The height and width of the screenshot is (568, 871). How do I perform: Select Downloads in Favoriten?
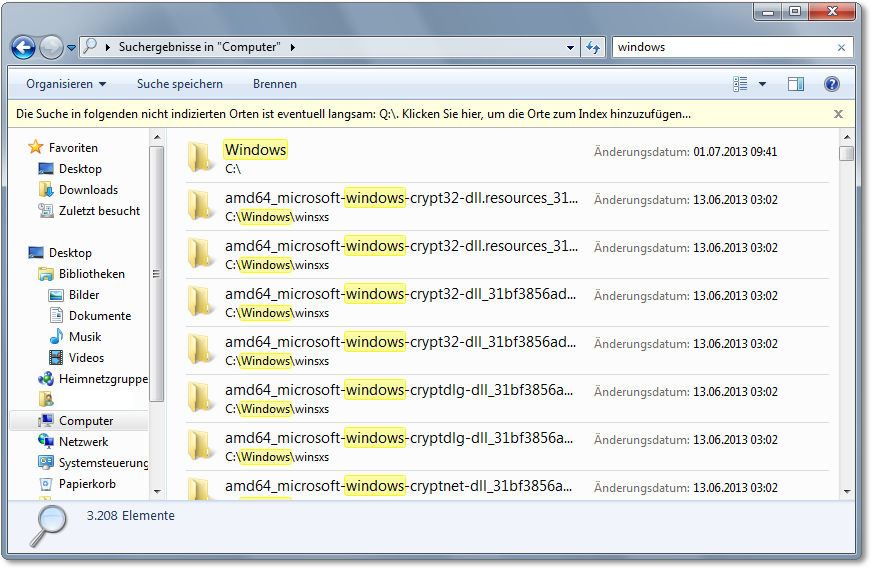88,190
